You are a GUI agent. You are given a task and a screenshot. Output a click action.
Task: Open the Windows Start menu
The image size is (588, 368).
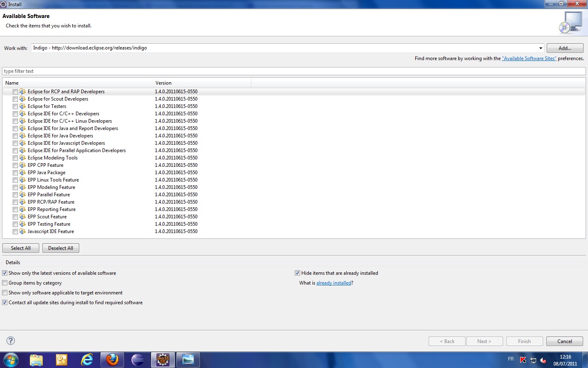11,360
